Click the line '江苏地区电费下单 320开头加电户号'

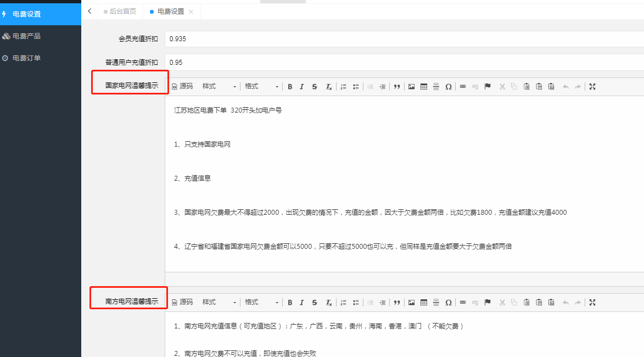[x=227, y=110]
